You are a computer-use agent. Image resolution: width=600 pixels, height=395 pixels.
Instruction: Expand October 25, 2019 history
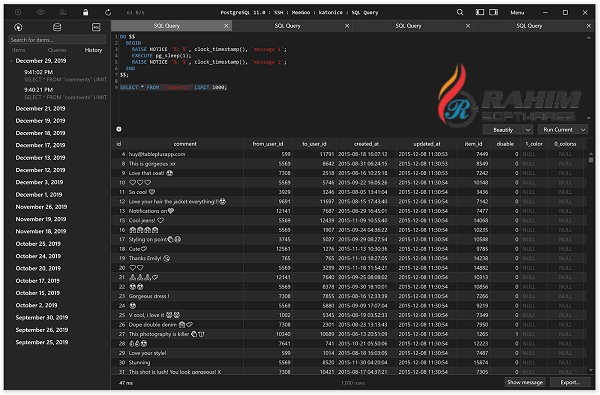click(38, 244)
